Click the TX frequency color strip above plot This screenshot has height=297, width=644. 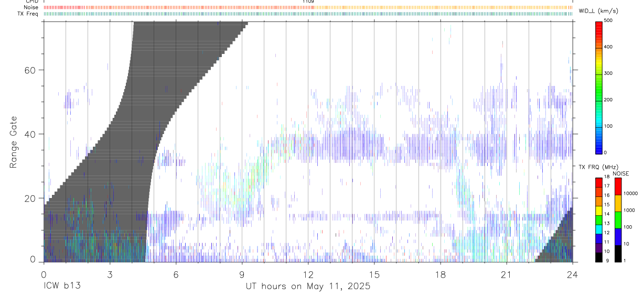pos(308,14)
